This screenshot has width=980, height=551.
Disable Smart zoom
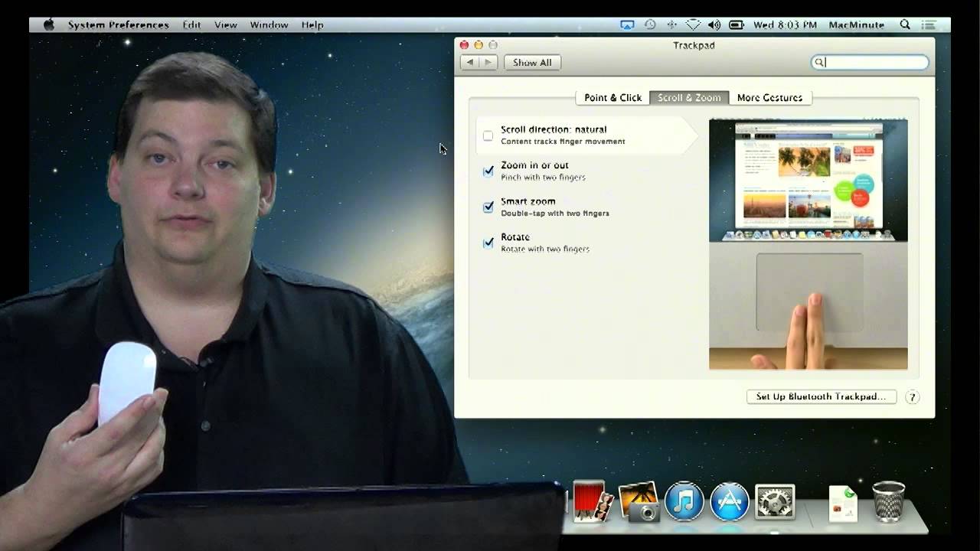488,207
